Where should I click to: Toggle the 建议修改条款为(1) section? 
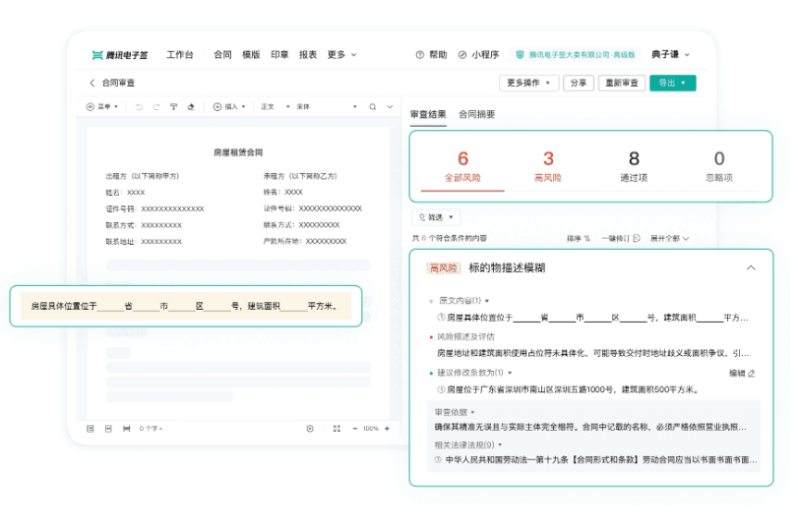click(x=474, y=373)
